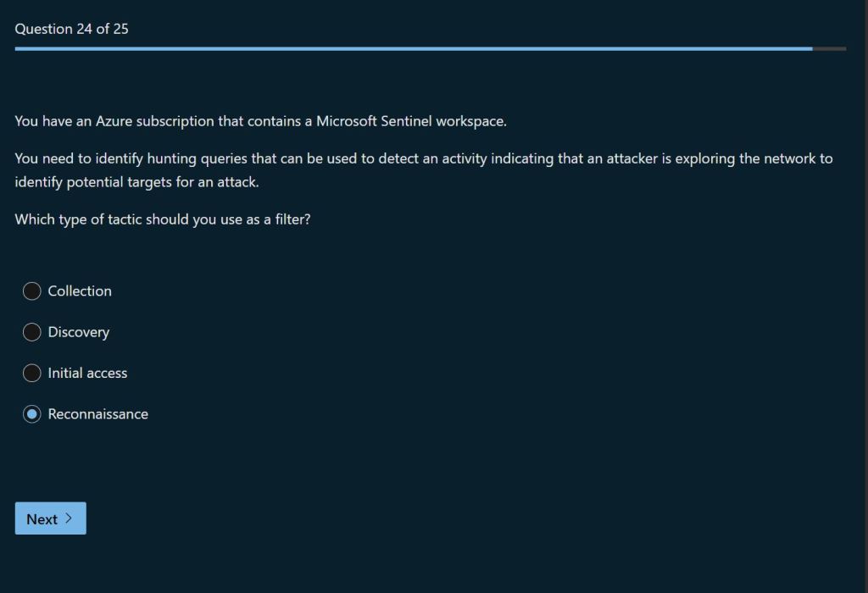Pick the Initial access radio button
Screen dimensions: 868x593
point(32,373)
